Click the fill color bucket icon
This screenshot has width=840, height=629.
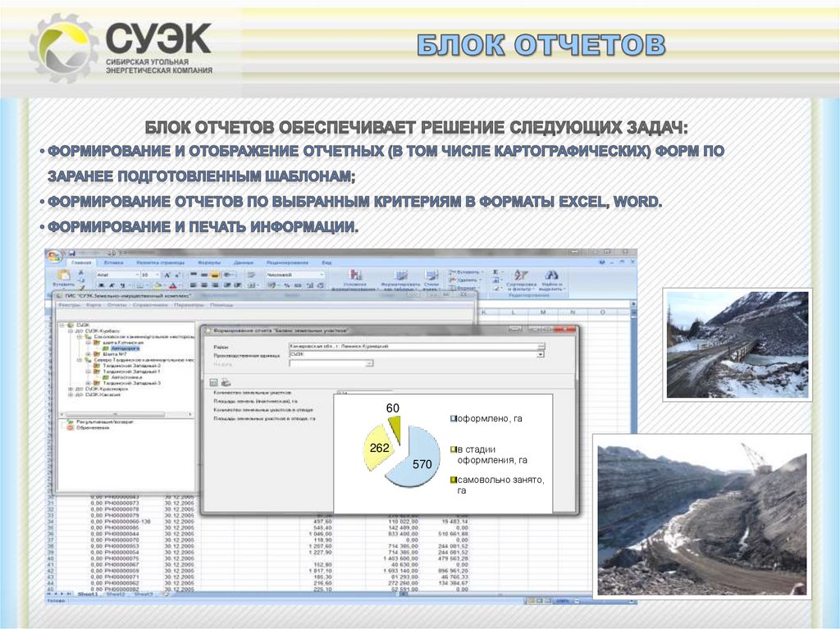[x=157, y=285]
